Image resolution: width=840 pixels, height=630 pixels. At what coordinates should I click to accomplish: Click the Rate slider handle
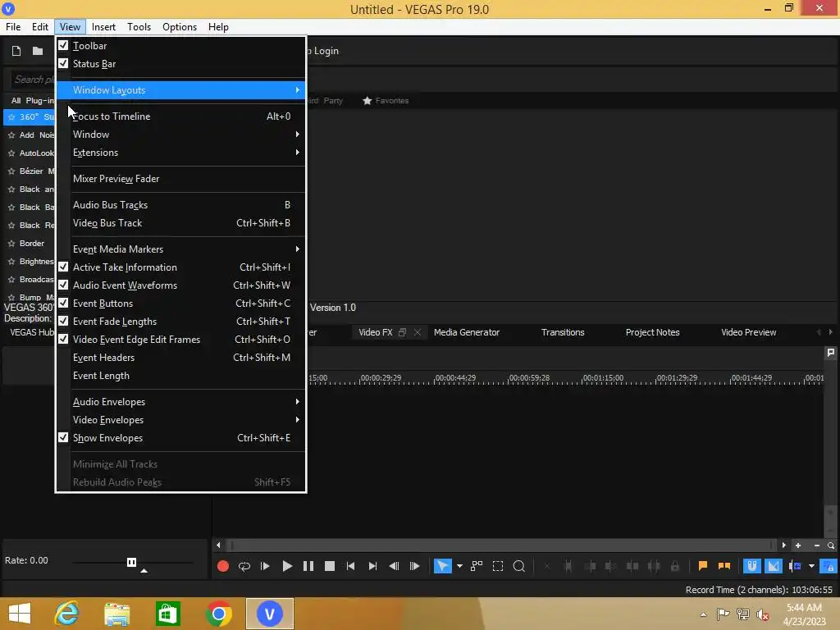coord(131,562)
